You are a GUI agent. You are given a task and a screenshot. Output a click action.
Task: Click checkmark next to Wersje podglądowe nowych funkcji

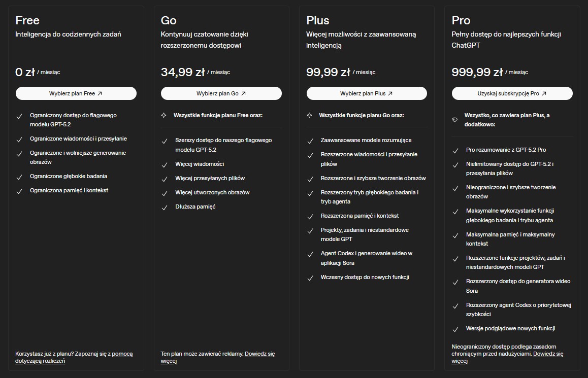pyautogui.click(x=455, y=329)
